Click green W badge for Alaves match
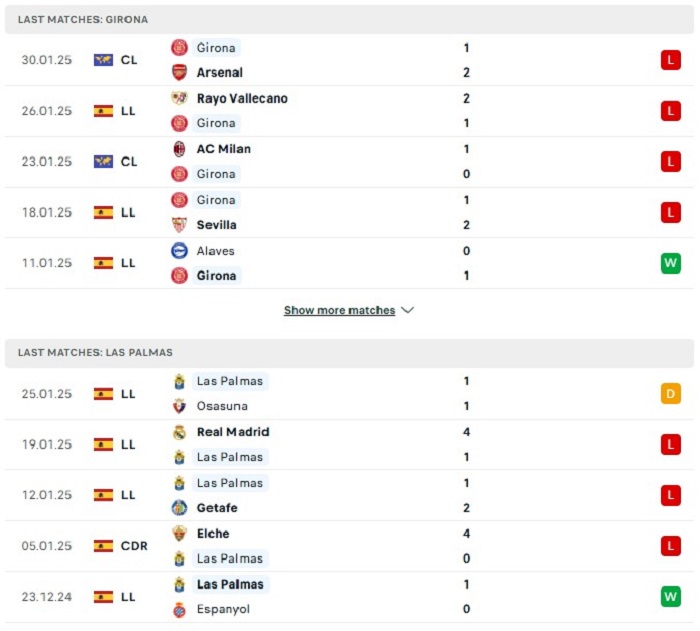700x631 pixels. 671,263
